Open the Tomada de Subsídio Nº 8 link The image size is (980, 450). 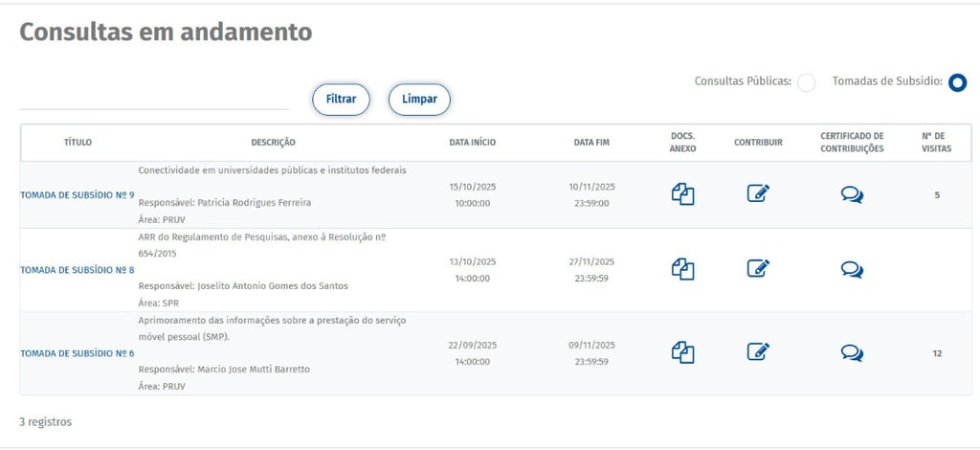78,270
